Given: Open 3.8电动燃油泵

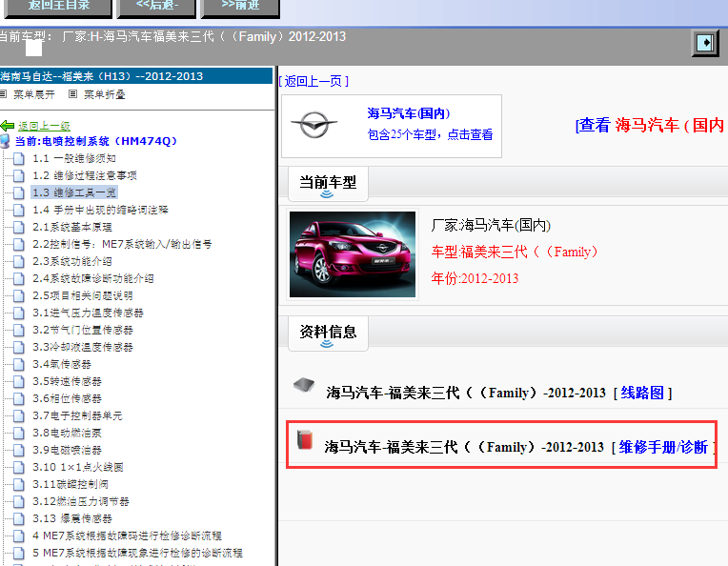Looking at the screenshot, I should [67, 434].
